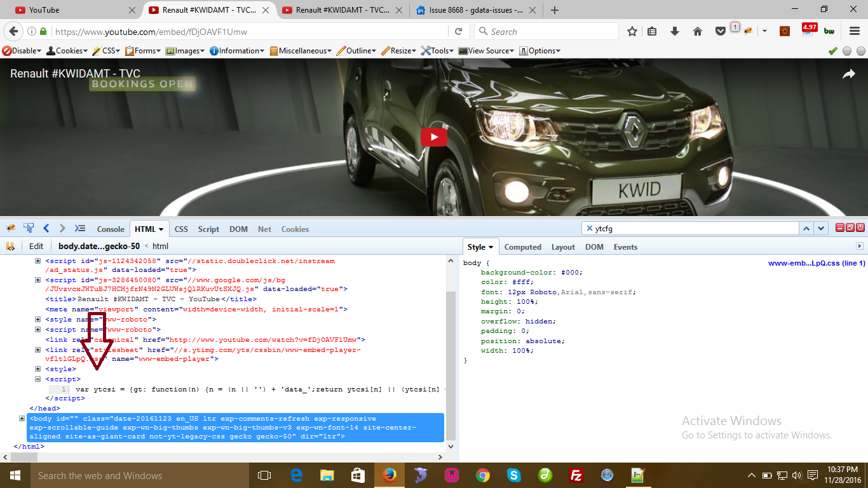Click Break On Mutate icon beside Edit
The image size is (868, 488).
tap(10, 247)
